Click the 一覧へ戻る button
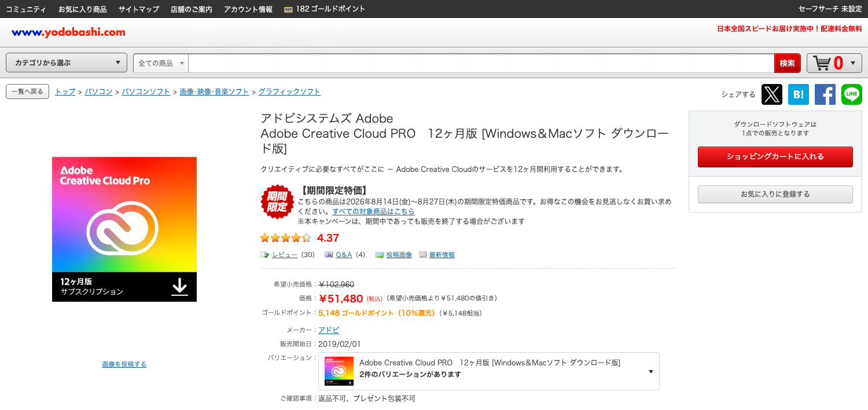Screen dimensions: 868x410 coord(27,91)
